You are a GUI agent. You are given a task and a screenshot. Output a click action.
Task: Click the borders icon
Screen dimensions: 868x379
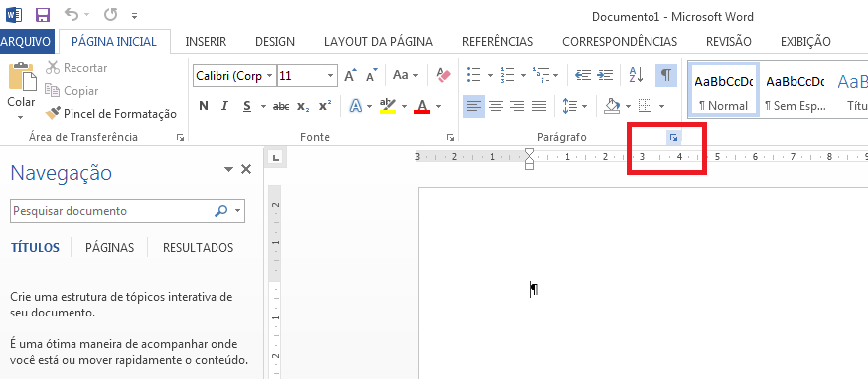tap(644, 106)
